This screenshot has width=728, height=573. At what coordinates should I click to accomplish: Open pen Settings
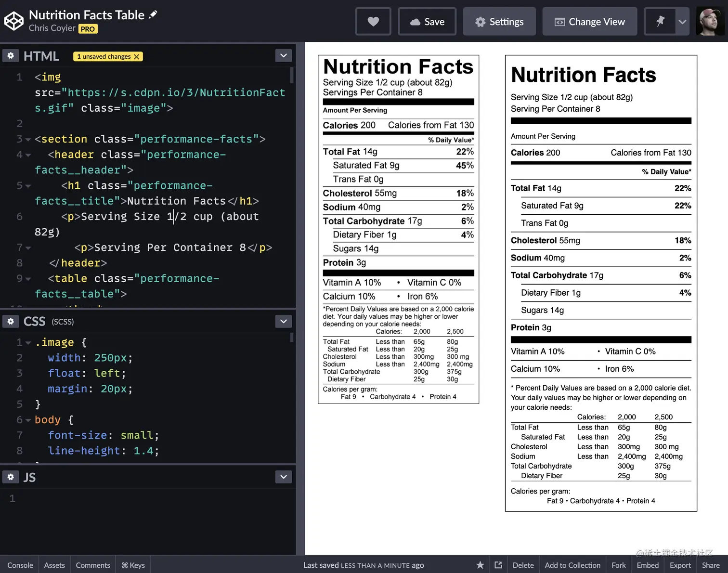pyautogui.click(x=499, y=22)
